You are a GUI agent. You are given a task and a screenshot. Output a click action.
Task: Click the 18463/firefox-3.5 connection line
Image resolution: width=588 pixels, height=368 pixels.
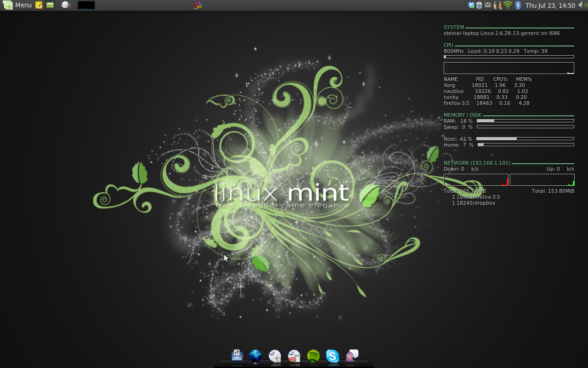click(x=476, y=197)
